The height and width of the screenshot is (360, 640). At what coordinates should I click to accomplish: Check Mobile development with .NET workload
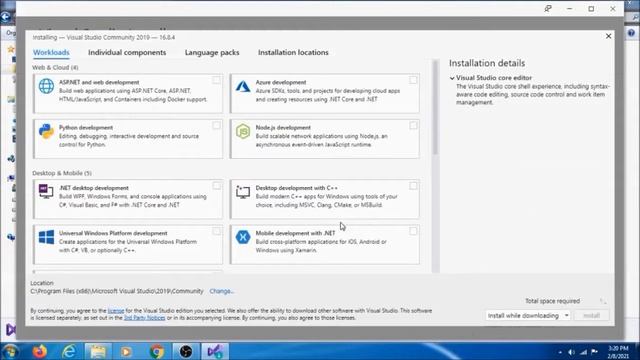click(x=413, y=231)
